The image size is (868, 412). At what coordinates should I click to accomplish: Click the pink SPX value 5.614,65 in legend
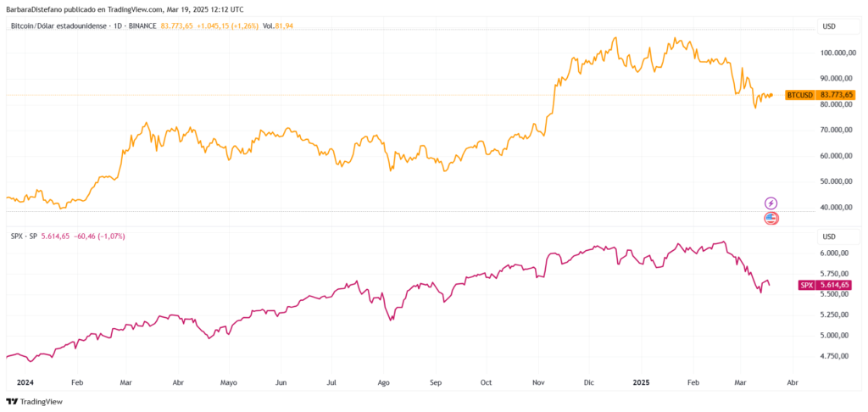point(55,237)
